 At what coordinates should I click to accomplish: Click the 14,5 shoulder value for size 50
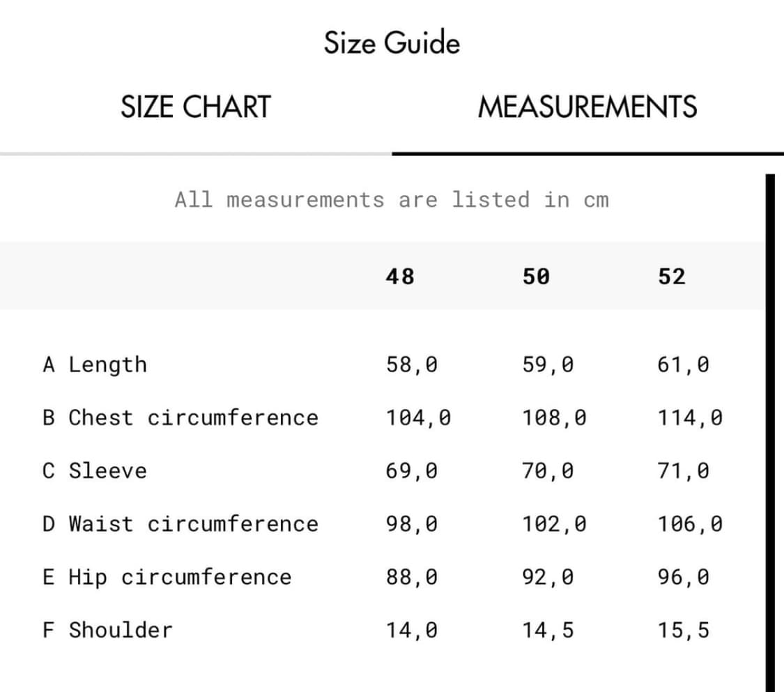tap(548, 630)
